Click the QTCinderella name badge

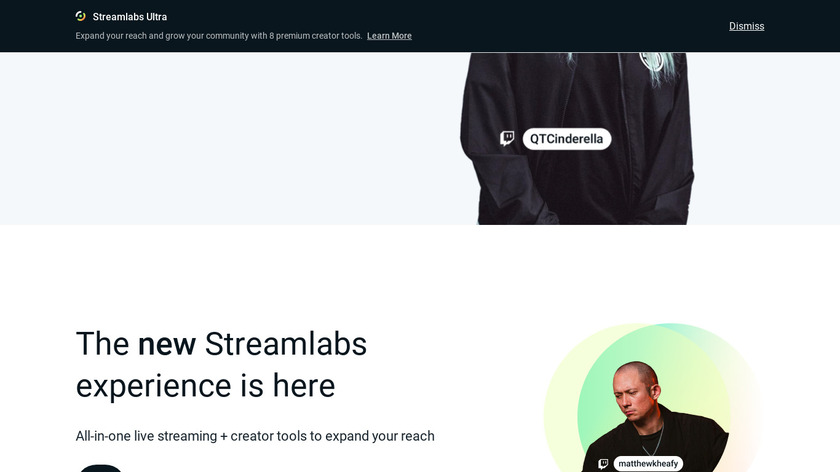pyautogui.click(x=567, y=139)
